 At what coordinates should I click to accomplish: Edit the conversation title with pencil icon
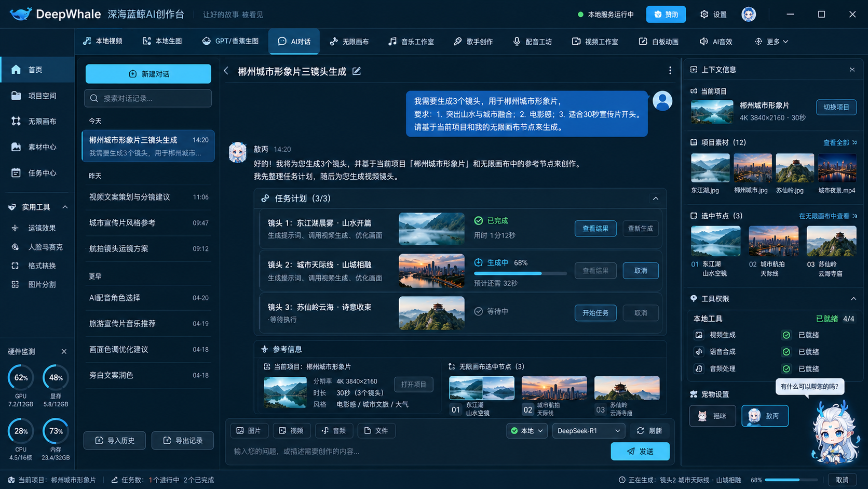click(x=357, y=71)
